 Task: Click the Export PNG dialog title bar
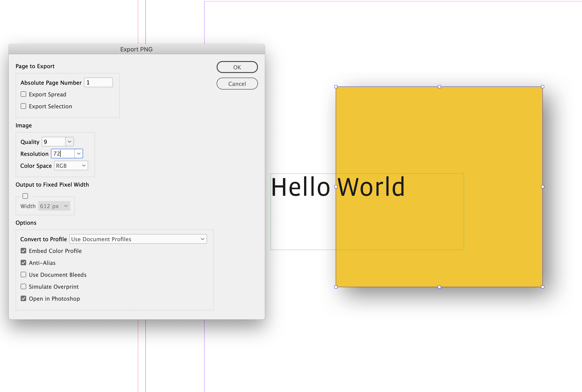136,49
